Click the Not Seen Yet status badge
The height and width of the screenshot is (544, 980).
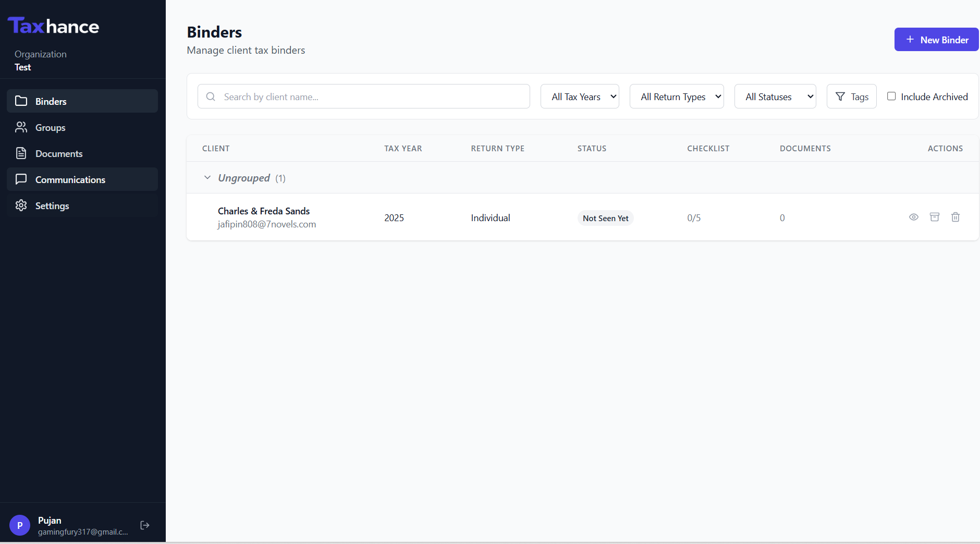click(605, 218)
